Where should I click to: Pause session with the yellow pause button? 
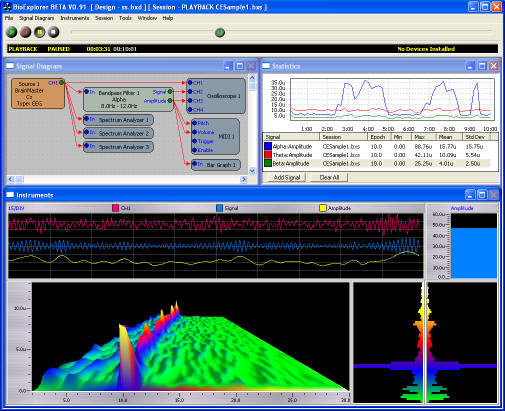click(x=40, y=32)
